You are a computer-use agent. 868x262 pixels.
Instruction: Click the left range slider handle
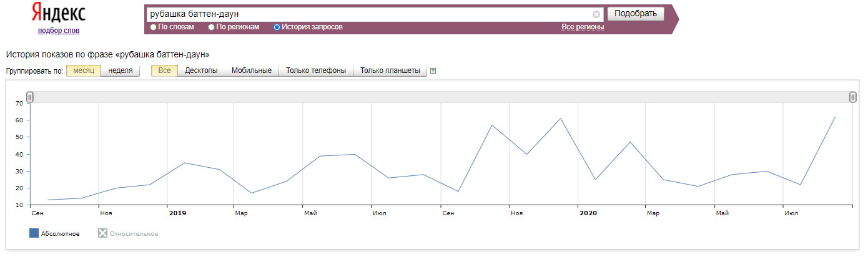(x=30, y=97)
